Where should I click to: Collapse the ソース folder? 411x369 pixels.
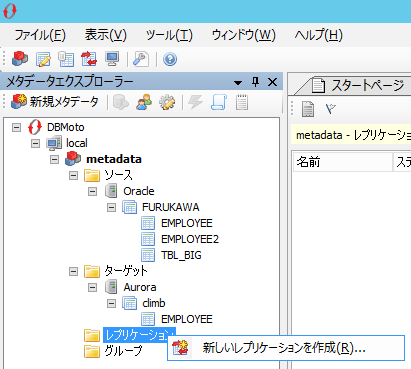pyautogui.click(x=73, y=175)
